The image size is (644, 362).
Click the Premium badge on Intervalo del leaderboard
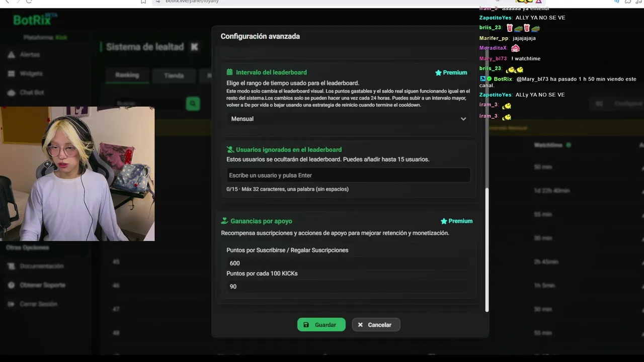pos(451,72)
